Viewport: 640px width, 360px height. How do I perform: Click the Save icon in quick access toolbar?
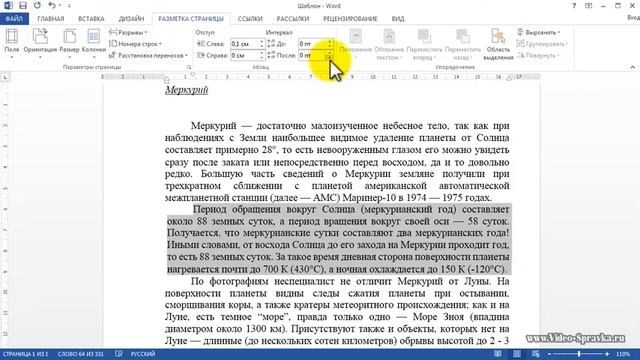23,6
